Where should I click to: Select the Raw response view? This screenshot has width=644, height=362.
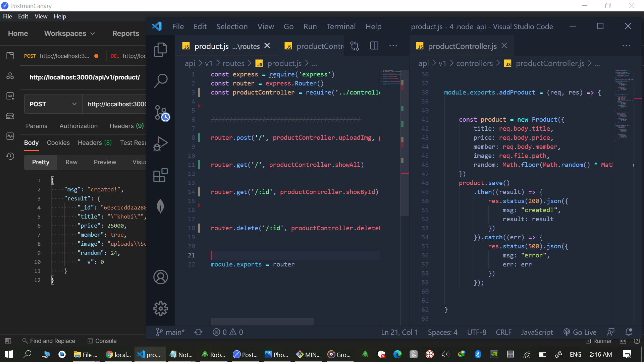click(71, 162)
